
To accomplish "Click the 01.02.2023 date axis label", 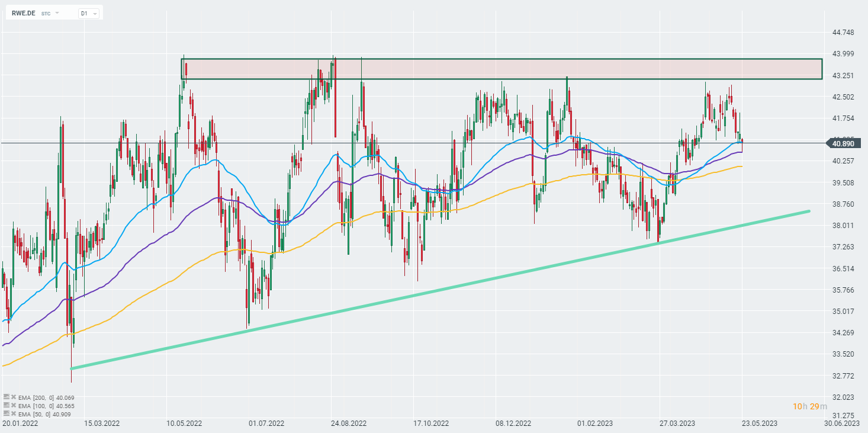I will (595, 424).
